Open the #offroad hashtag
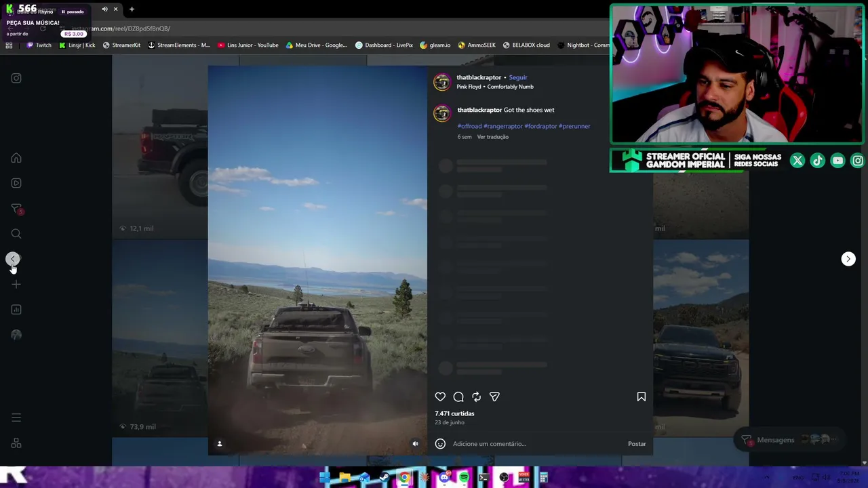868x488 pixels. pyautogui.click(x=469, y=126)
